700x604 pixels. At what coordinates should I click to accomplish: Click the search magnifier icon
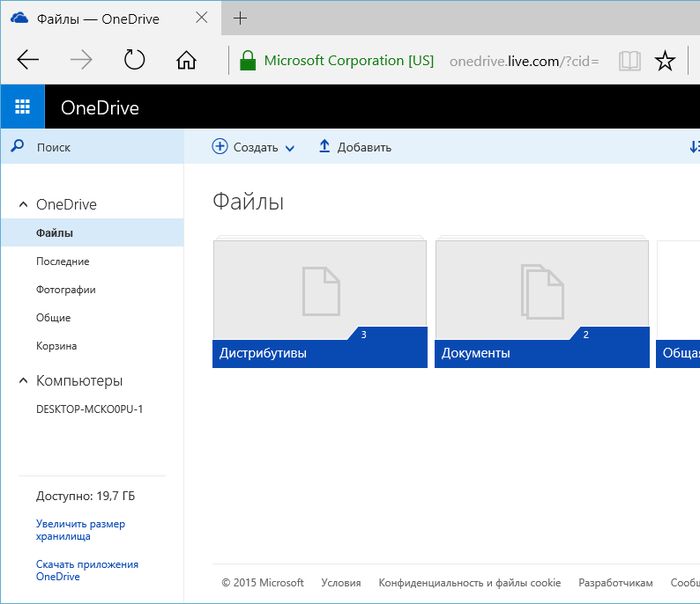(x=17, y=147)
